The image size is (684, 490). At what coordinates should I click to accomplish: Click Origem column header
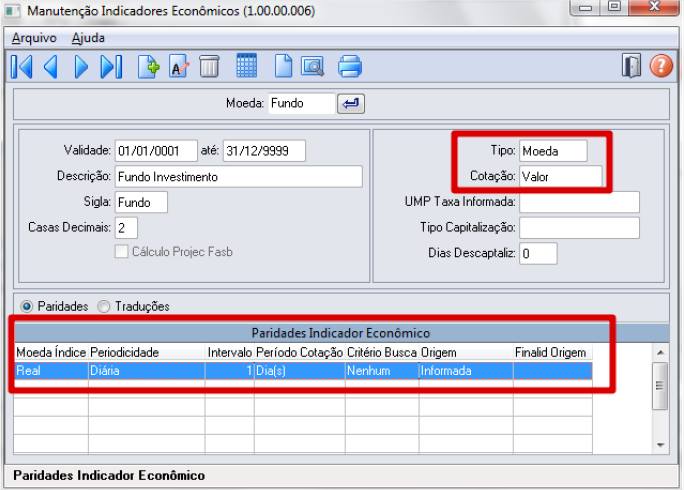click(466, 352)
